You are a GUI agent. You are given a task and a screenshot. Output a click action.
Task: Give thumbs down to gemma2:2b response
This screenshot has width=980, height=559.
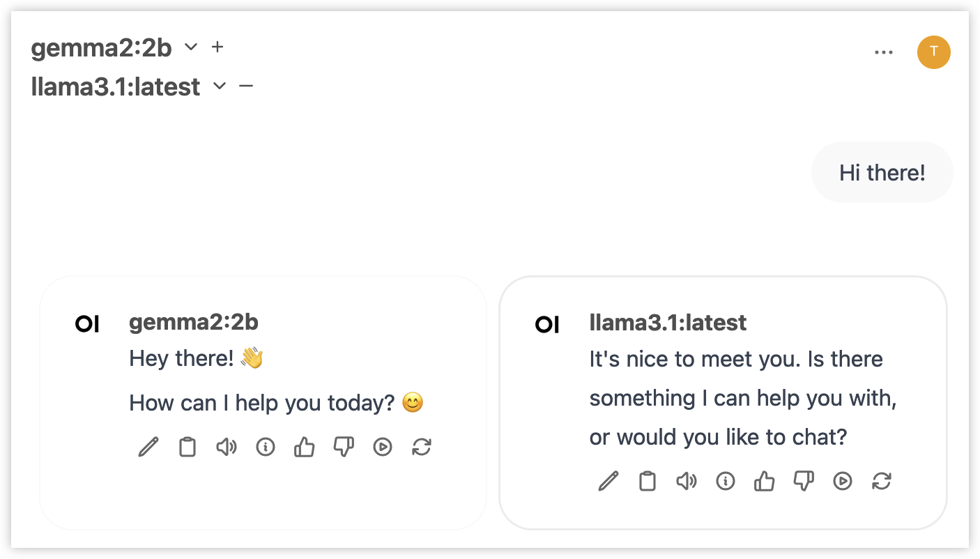pos(344,447)
